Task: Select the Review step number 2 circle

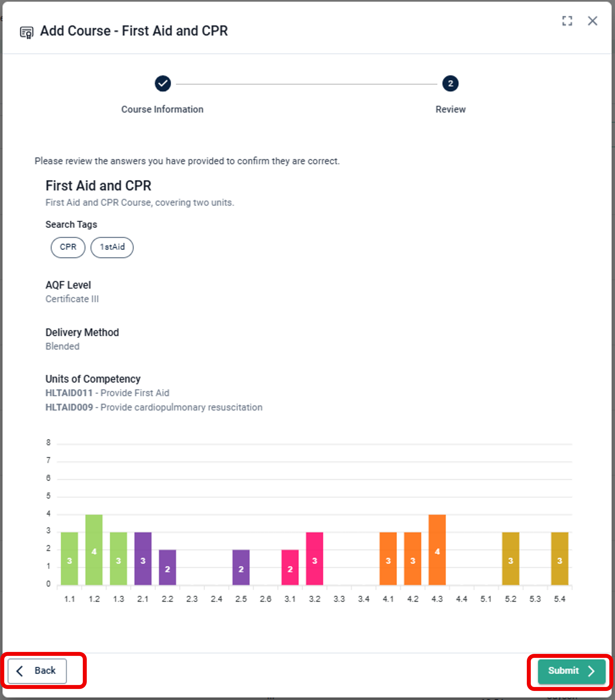Action: (450, 83)
